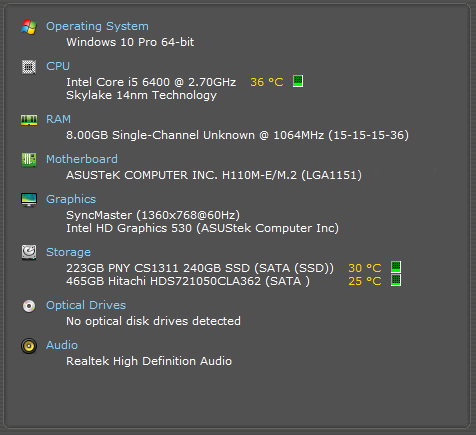Open the Storage section heading
Screen dimensions: 476x435
(68, 252)
